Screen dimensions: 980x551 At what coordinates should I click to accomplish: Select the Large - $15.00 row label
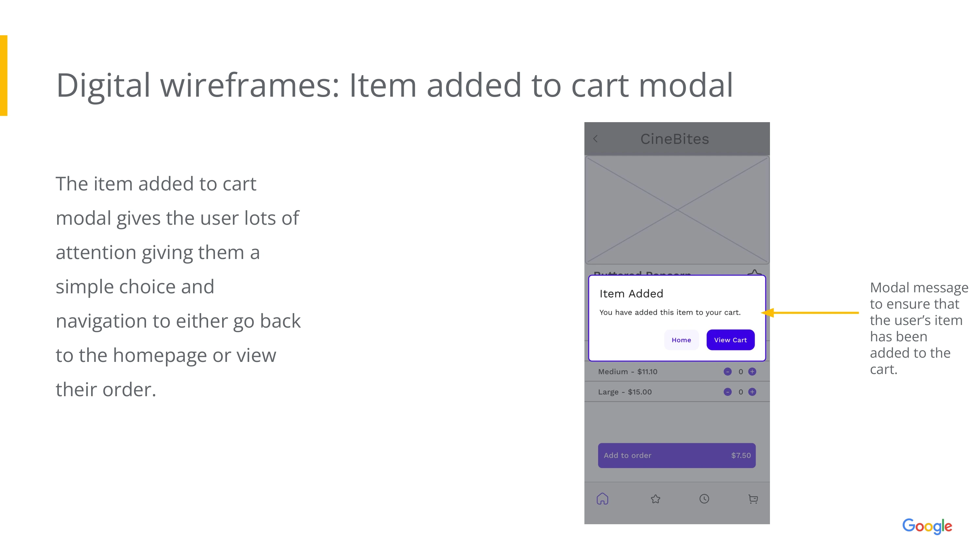[625, 392]
